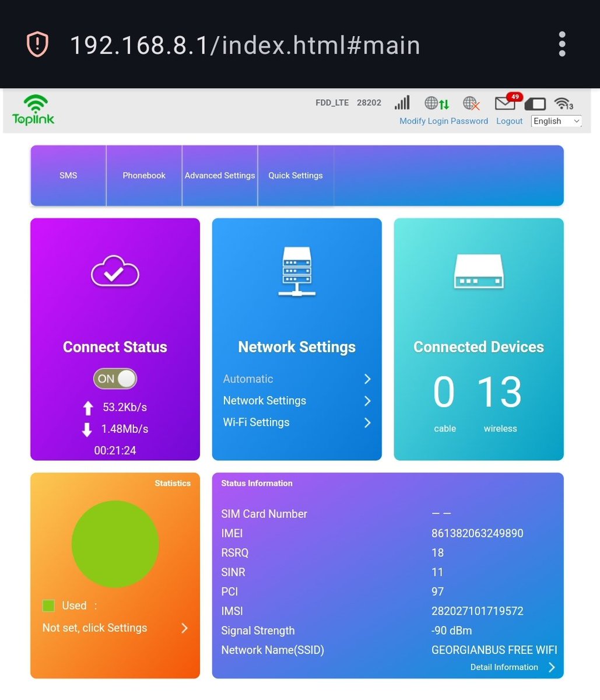This screenshot has height=700, width=600.
Task: Click the browser security shield warning icon
Action: pos(37,44)
